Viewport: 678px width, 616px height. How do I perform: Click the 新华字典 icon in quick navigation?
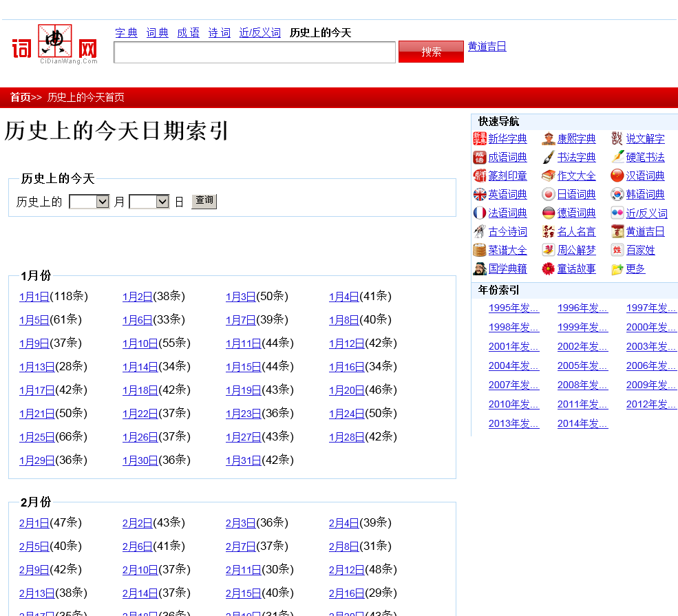[x=480, y=139]
